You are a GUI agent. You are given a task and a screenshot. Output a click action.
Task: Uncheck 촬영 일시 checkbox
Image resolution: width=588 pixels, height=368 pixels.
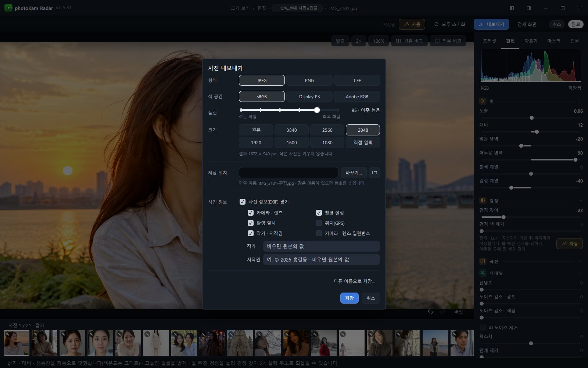pyautogui.click(x=251, y=223)
